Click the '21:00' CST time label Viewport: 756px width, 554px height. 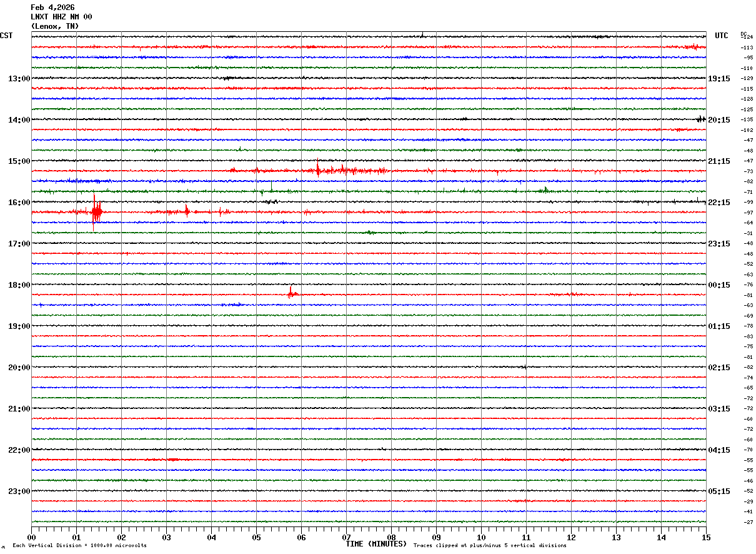click(x=19, y=409)
